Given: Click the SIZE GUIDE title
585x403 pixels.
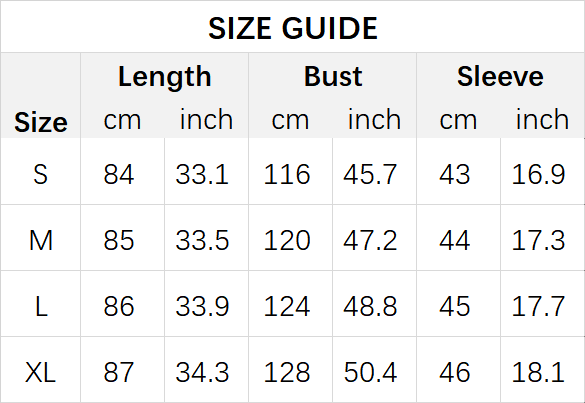Looking at the screenshot, I should 293,28.
